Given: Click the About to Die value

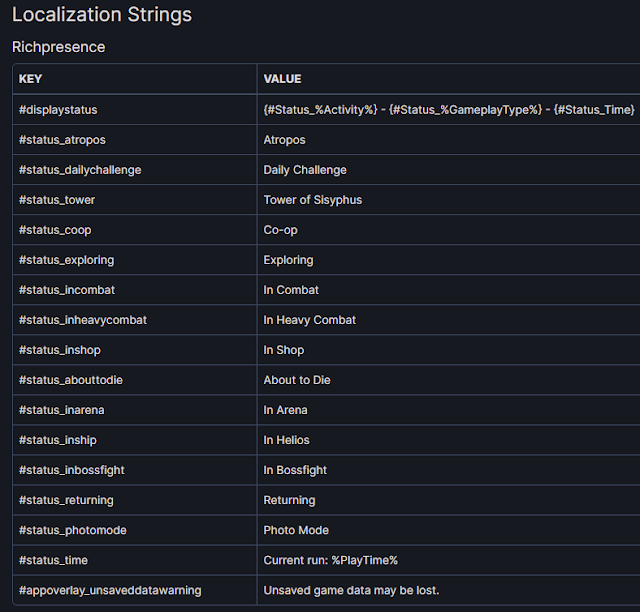Looking at the screenshot, I should 297,380.
